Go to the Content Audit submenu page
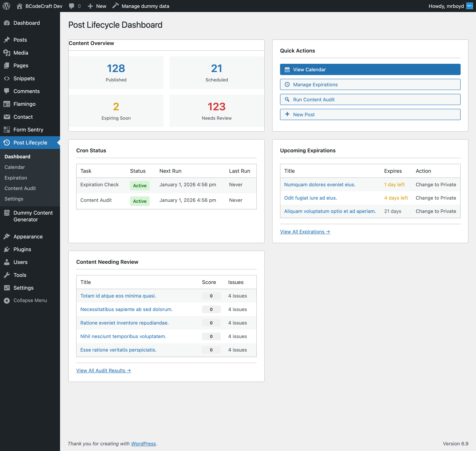Image resolution: width=476 pixels, height=451 pixels. (20, 188)
